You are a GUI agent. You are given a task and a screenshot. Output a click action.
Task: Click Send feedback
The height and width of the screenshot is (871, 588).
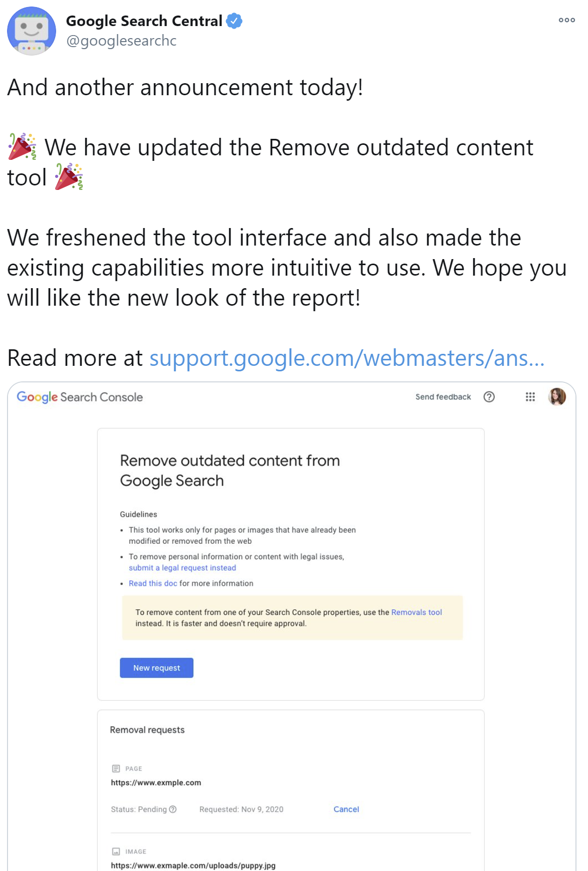443,396
